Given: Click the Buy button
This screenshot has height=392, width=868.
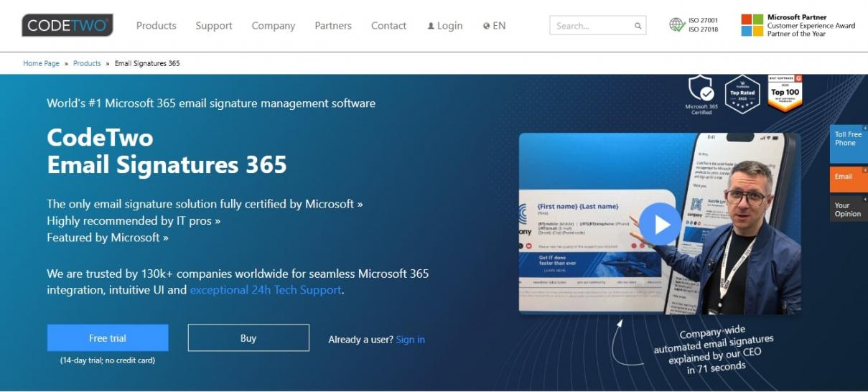Looking at the screenshot, I should click(248, 338).
